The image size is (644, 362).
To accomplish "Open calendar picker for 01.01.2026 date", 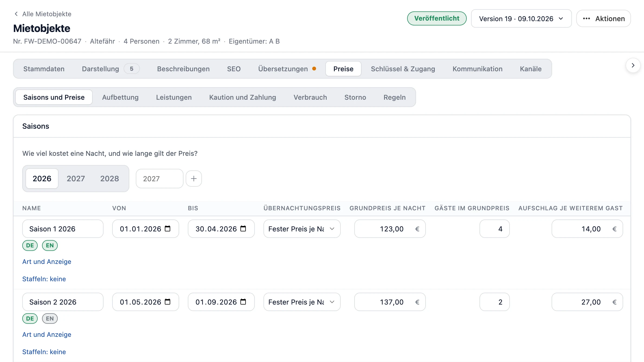I will pos(168,229).
